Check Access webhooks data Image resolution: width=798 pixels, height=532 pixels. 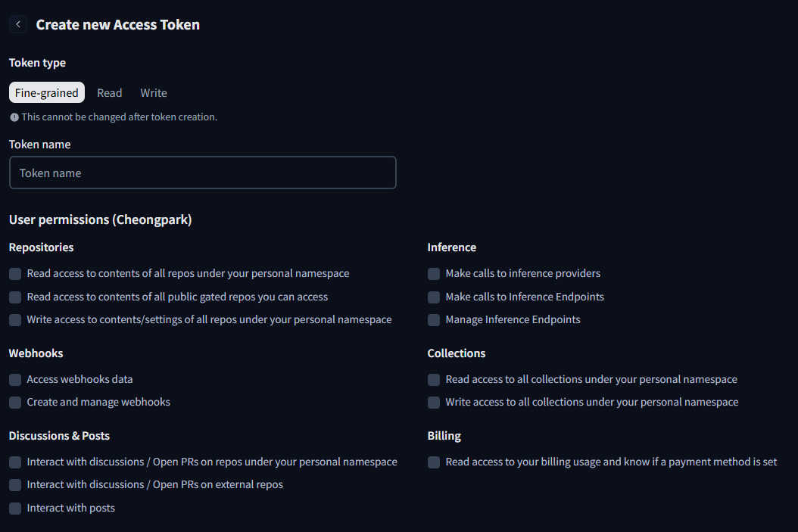15,379
